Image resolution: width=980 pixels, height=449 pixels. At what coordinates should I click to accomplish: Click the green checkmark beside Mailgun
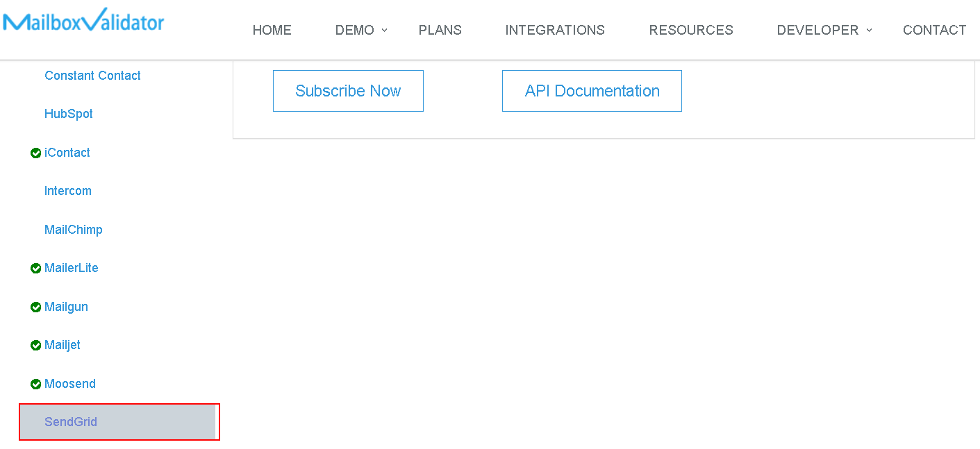pyautogui.click(x=36, y=307)
